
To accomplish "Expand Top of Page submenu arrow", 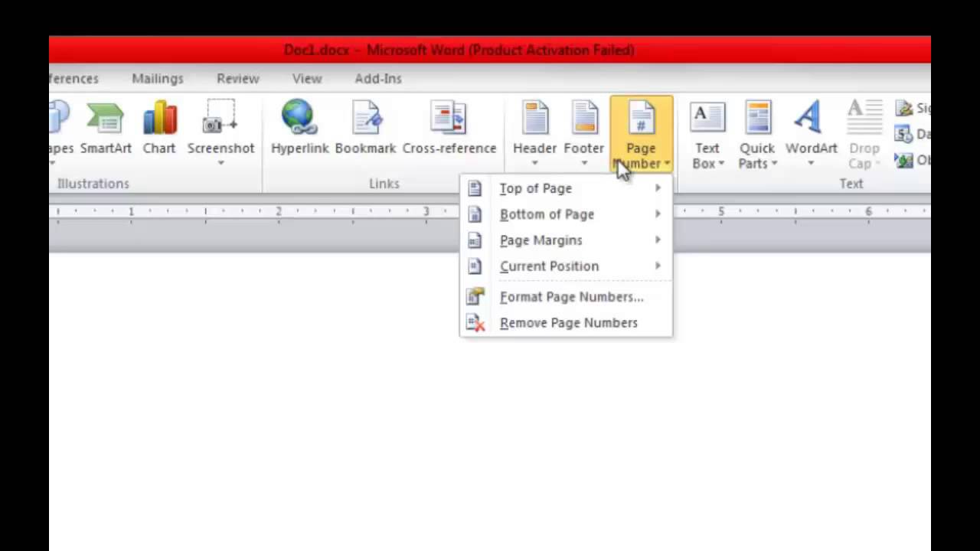I will point(658,188).
